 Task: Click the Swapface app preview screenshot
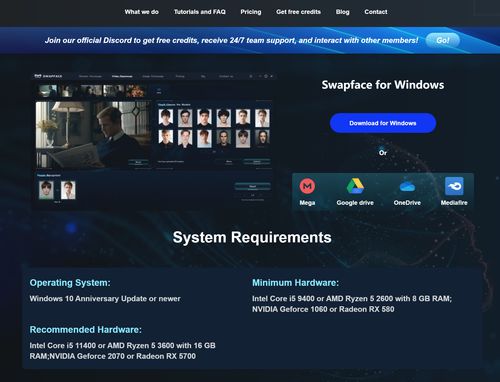[154, 141]
